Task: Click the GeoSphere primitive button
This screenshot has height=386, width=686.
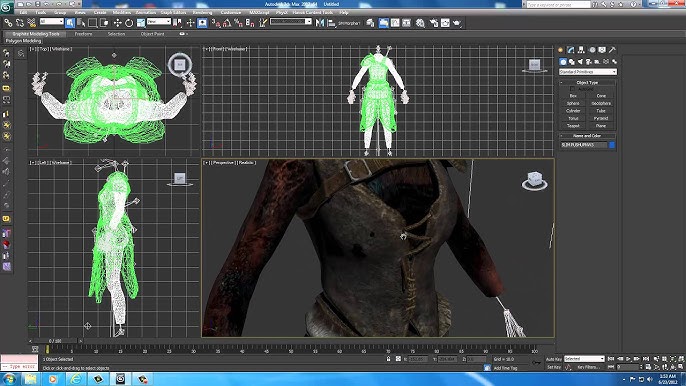Action: point(601,103)
